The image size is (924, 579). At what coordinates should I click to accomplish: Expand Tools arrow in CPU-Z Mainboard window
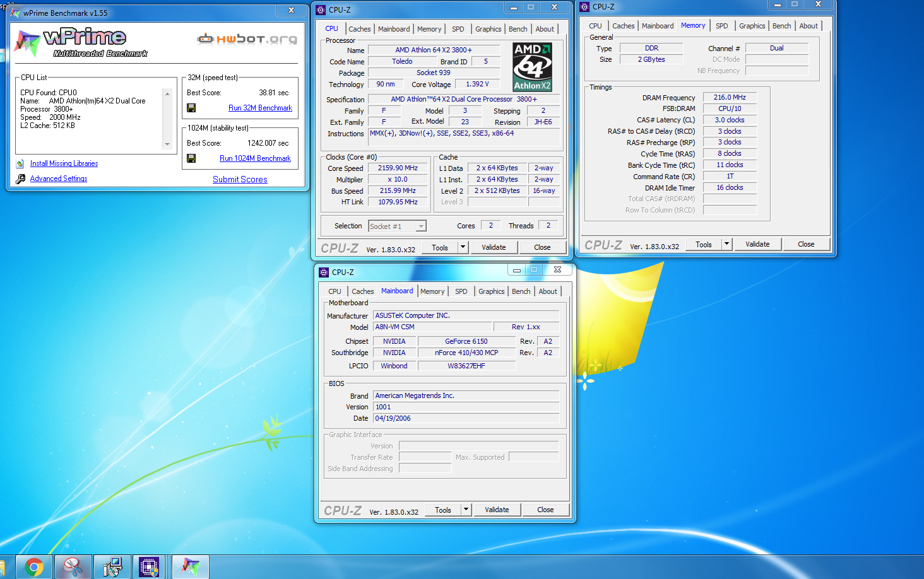(x=466, y=510)
